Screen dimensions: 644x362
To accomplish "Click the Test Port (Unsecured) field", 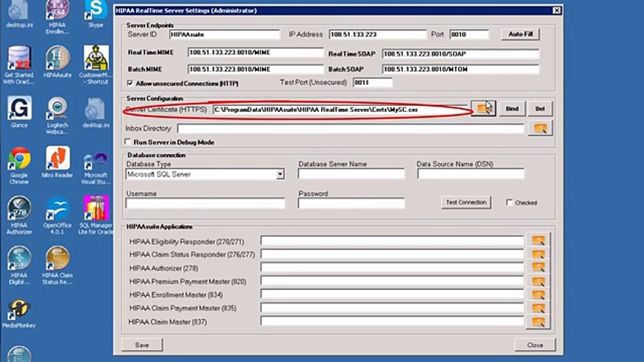I will coord(372,82).
